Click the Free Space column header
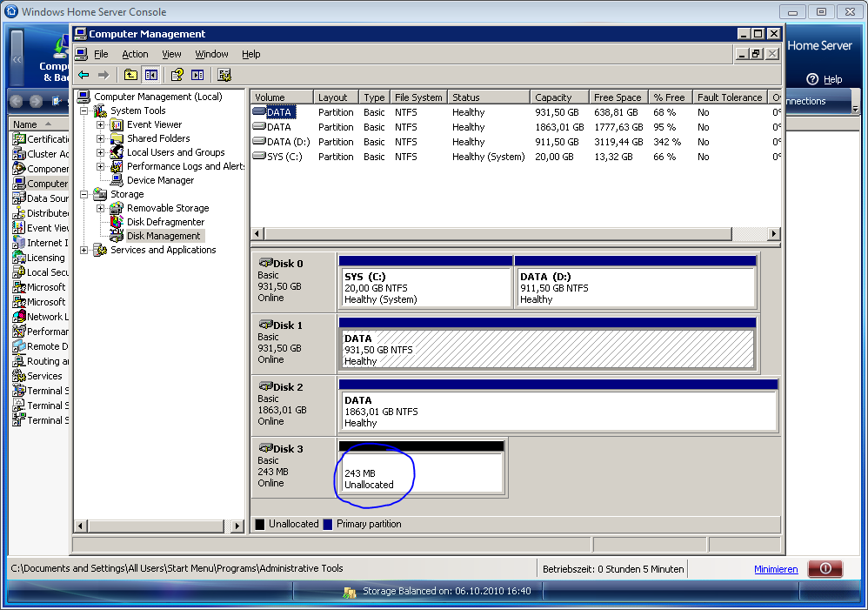 coord(617,97)
